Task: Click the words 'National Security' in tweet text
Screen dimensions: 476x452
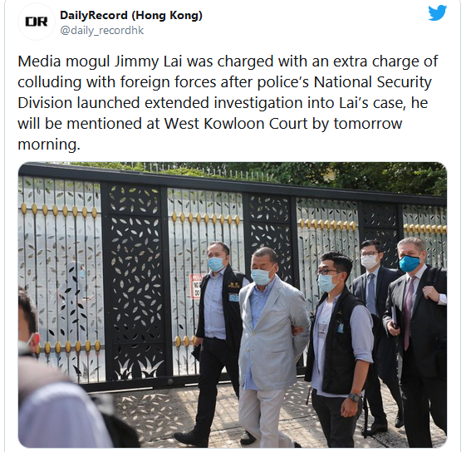Action: click(372, 82)
